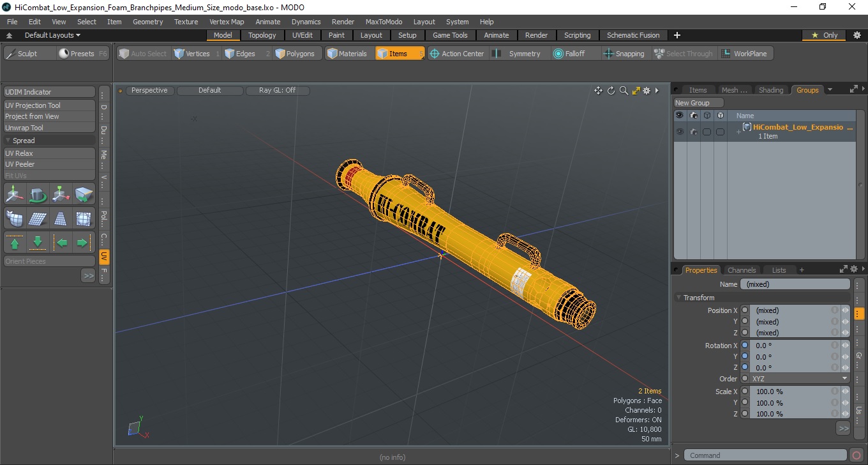Image resolution: width=868 pixels, height=465 pixels.
Task: Click the align left arrow icon
Action: (61, 243)
